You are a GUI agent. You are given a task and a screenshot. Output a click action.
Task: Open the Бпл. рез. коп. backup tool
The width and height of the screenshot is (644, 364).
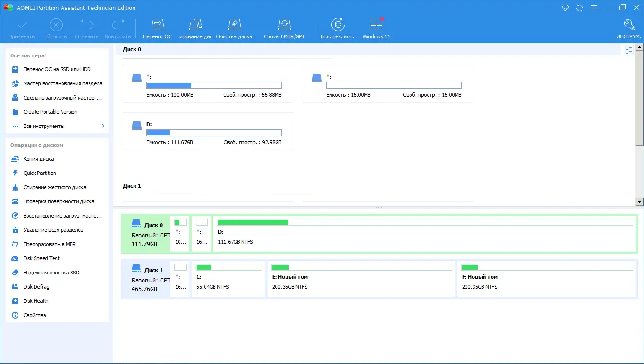coord(337,29)
